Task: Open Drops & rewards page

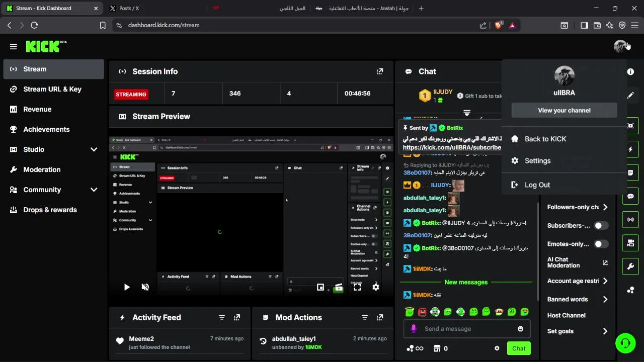Action: pyautogui.click(x=54, y=210)
